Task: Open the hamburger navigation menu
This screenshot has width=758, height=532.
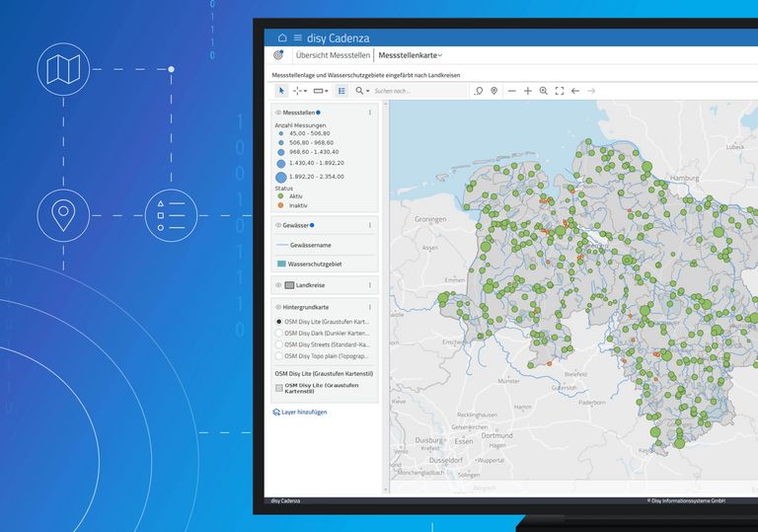Action: pyautogui.click(x=298, y=37)
